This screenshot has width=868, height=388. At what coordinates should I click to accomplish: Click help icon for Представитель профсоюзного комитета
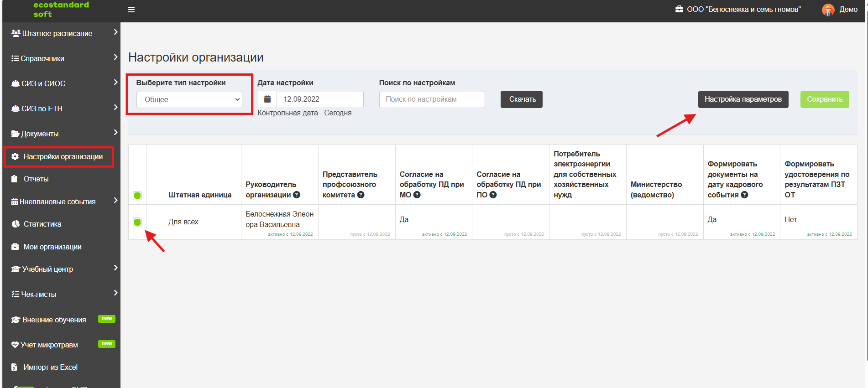pos(361,195)
